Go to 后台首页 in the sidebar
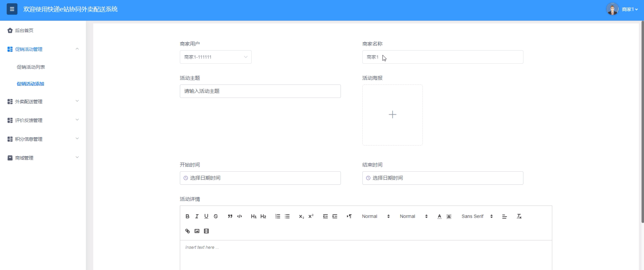The width and height of the screenshot is (644, 270). tap(24, 30)
